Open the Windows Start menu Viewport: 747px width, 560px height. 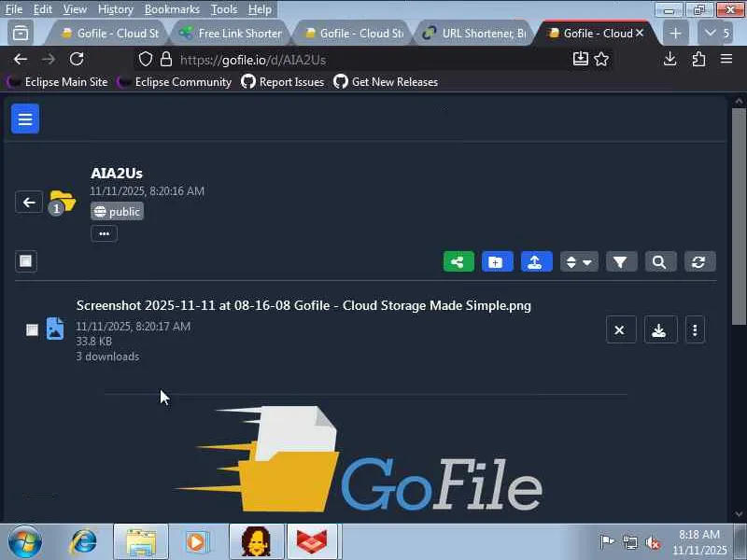pos(24,542)
